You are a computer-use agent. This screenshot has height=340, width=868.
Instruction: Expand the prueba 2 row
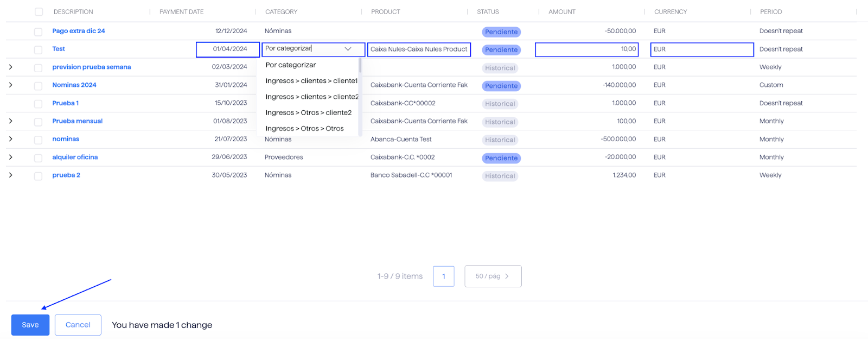10,175
